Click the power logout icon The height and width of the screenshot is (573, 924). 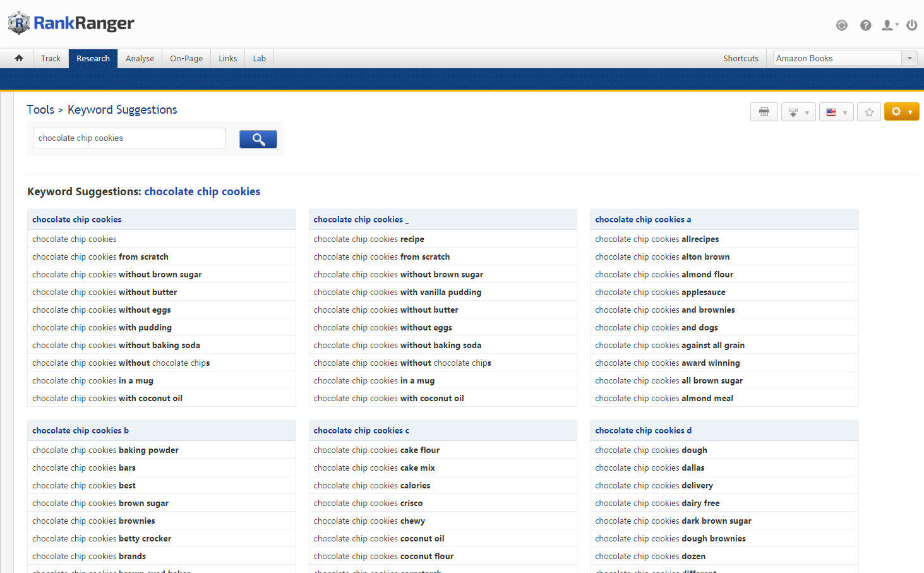point(911,25)
